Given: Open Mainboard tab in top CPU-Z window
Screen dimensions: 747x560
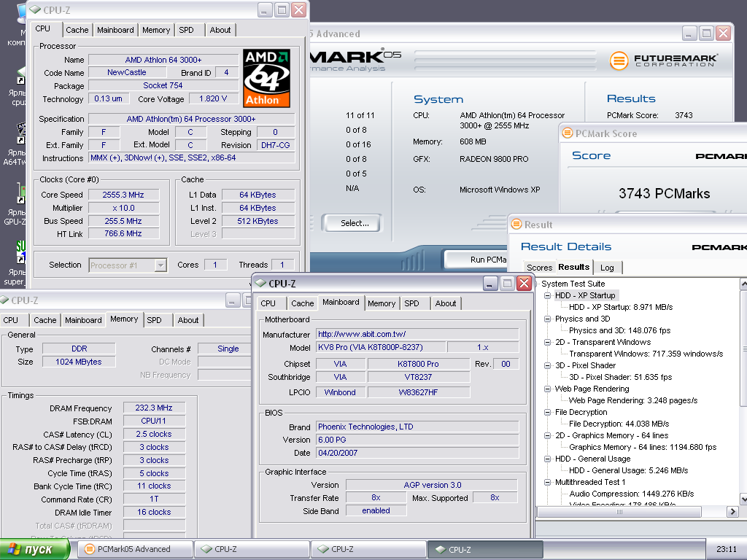Looking at the screenshot, I should [115, 30].
